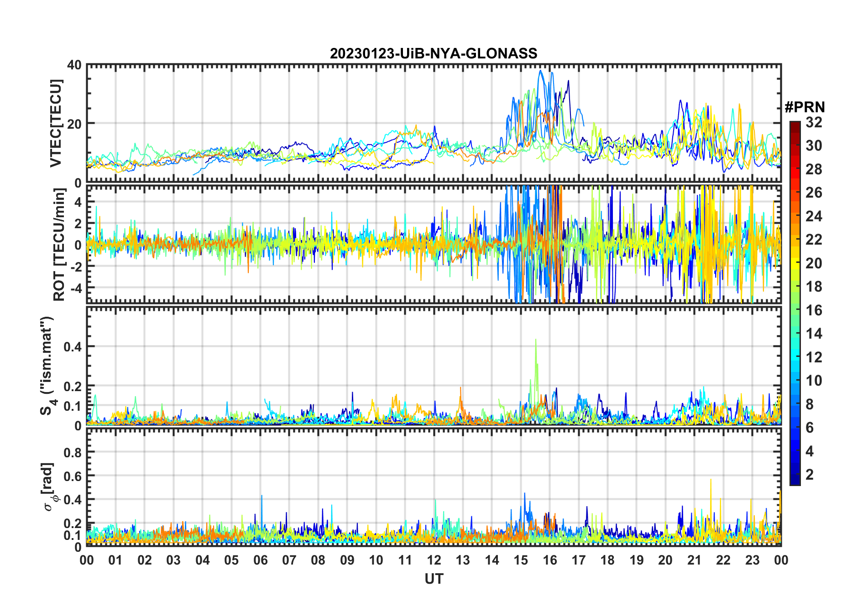Viewport: 868px width, 607px height.
Task: Select the UT axis tick label 01
Action: pos(115,560)
